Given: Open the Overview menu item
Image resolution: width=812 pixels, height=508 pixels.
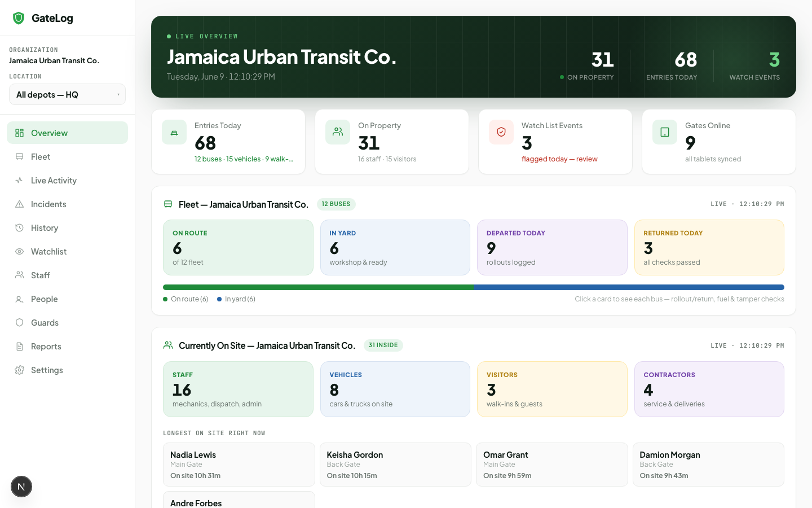Looking at the screenshot, I should (67, 133).
